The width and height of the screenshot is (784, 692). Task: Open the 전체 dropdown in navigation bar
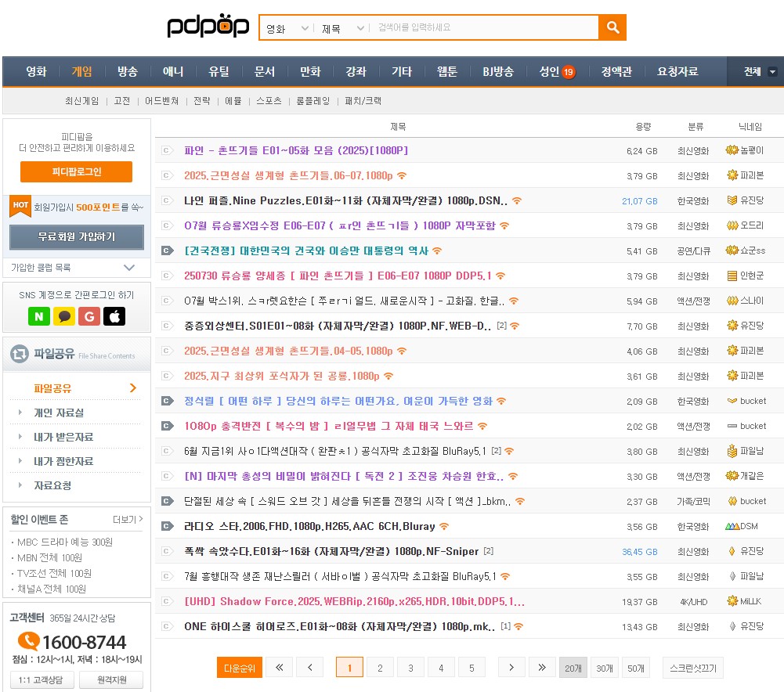753,70
